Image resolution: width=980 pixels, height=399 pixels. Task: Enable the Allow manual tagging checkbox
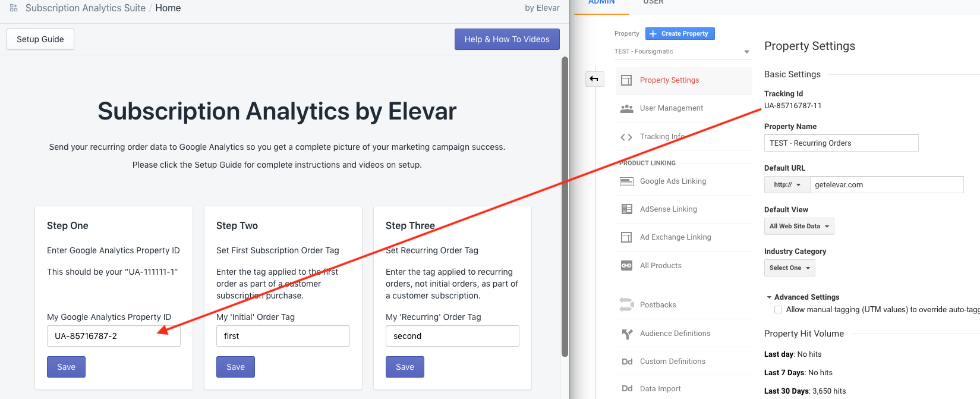tap(778, 309)
